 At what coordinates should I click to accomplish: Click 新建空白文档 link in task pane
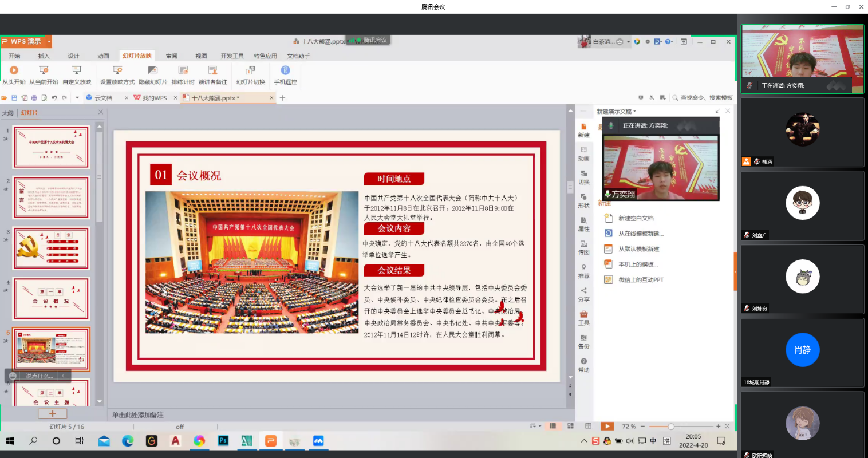pos(636,218)
